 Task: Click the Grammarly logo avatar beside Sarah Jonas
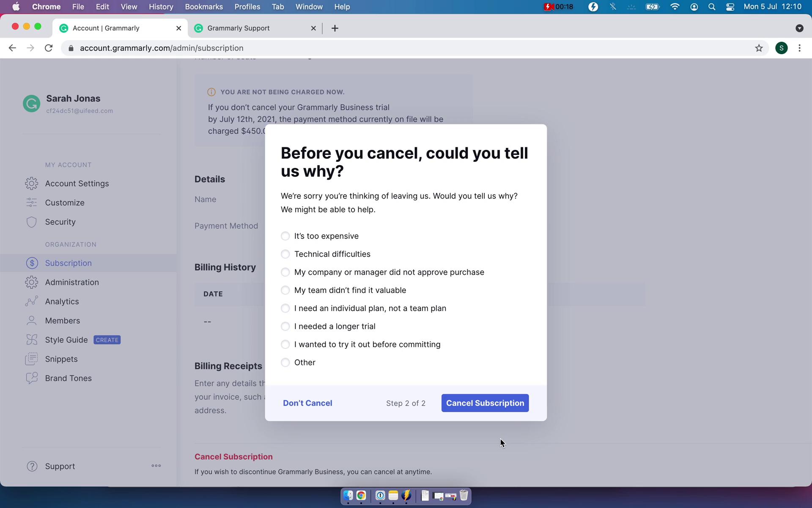pos(32,104)
